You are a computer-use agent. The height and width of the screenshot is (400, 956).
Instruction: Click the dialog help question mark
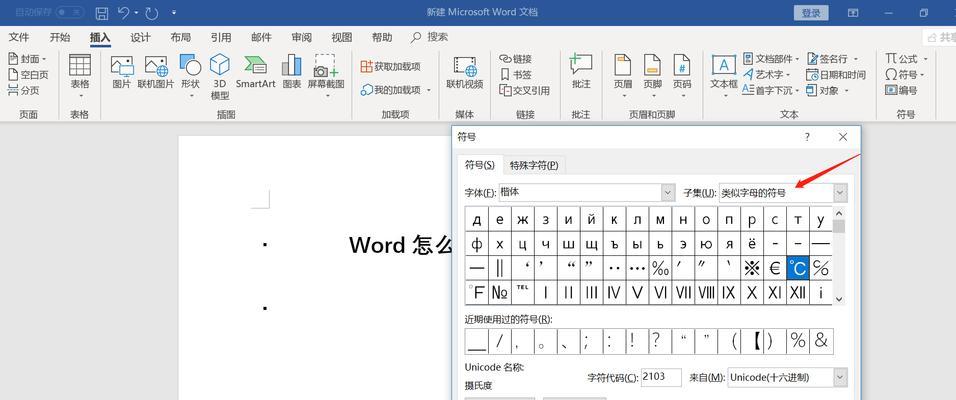(x=807, y=137)
